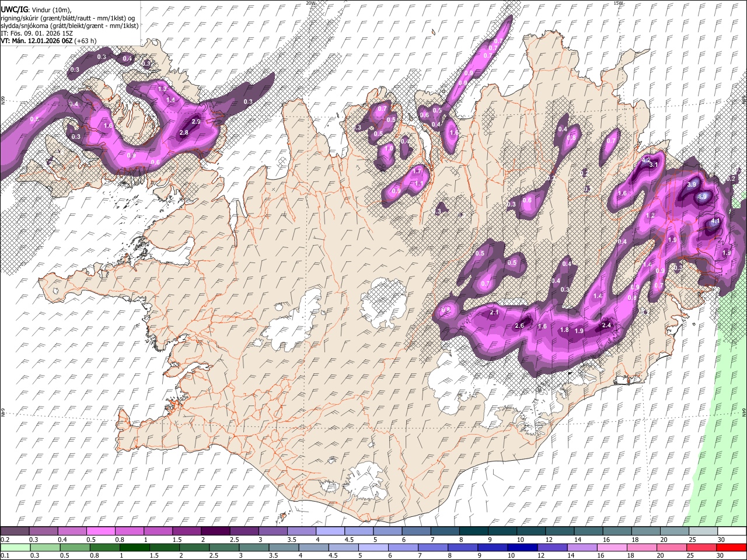This screenshot has height=560, width=747.
Task: Click the 4.1 value at the eastern edge
Action: pos(715,222)
